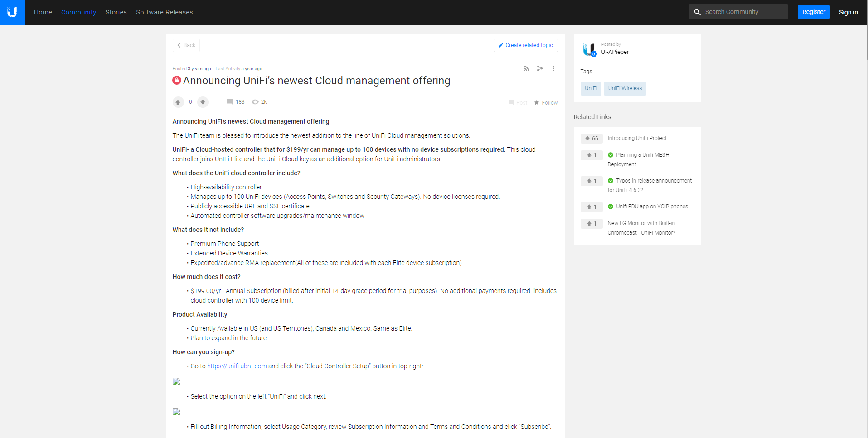Click the 66 upvote chip for UniFi Protect
868x438 pixels.
pyautogui.click(x=592, y=139)
